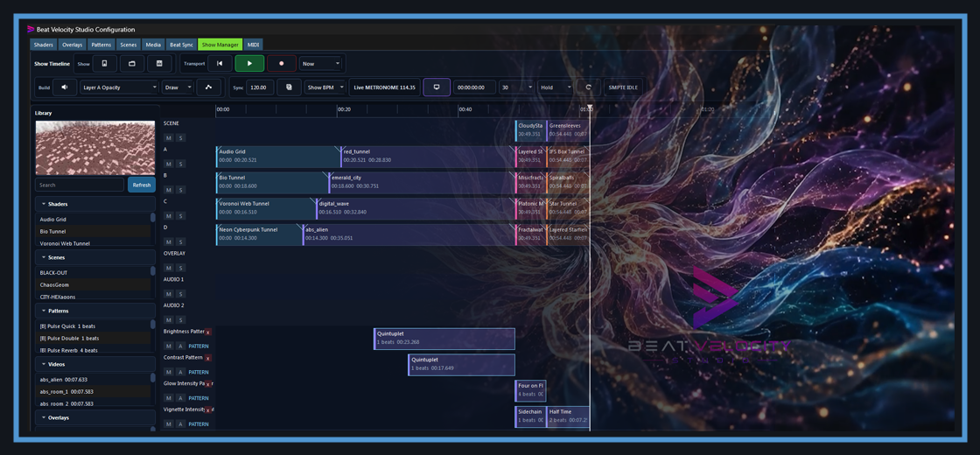Click the SMPTE IDLE button
The image size is (980, 455).
(x=623, y=87)
